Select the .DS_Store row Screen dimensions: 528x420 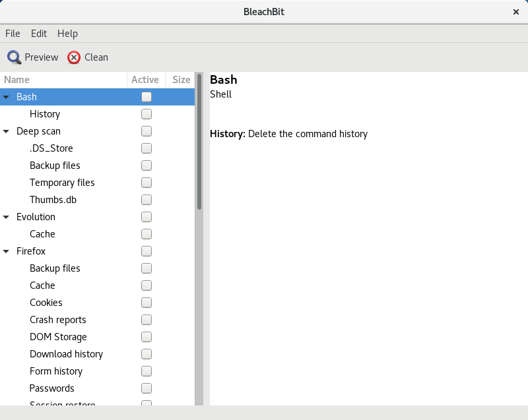[97, 148]
